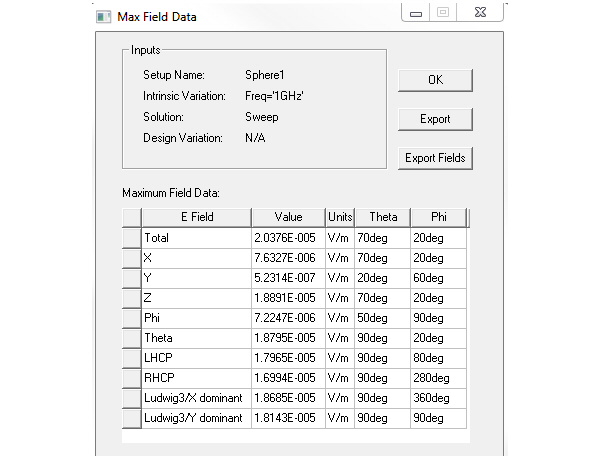
Task: Select the Total row header cell
Action: (132, 238)
